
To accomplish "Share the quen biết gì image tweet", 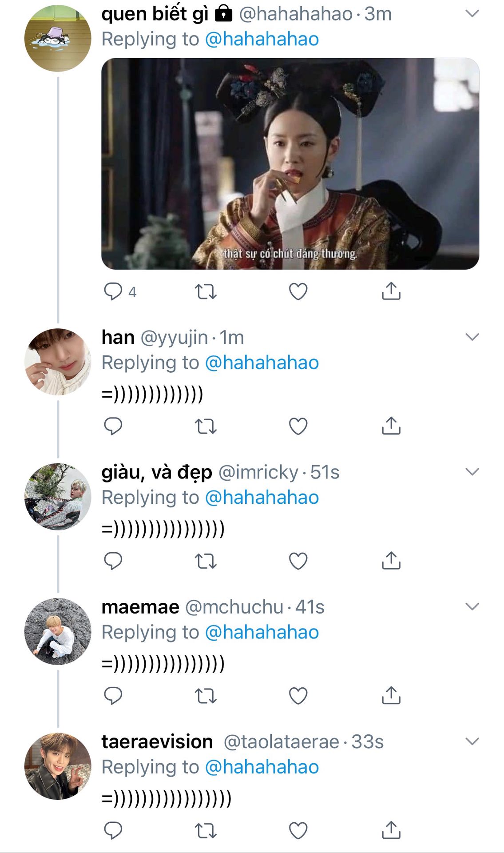I will point(391,291).
